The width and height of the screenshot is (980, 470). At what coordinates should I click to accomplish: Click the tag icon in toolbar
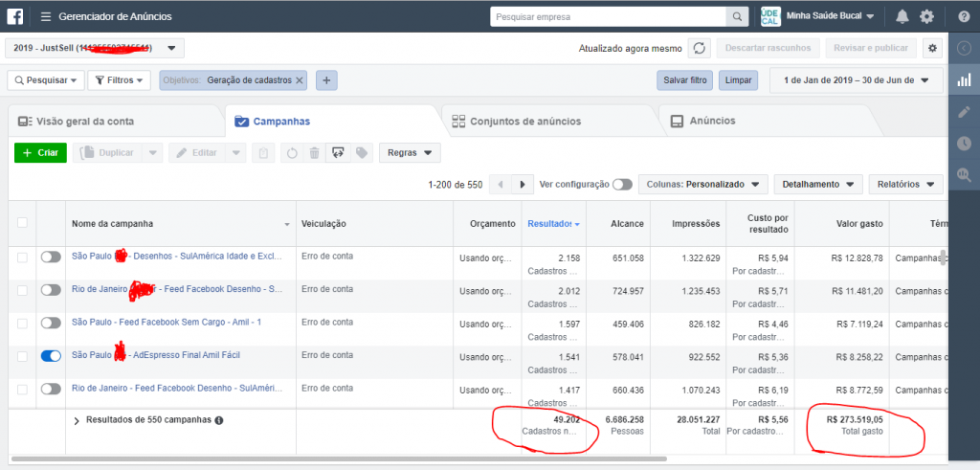[361, 153]
